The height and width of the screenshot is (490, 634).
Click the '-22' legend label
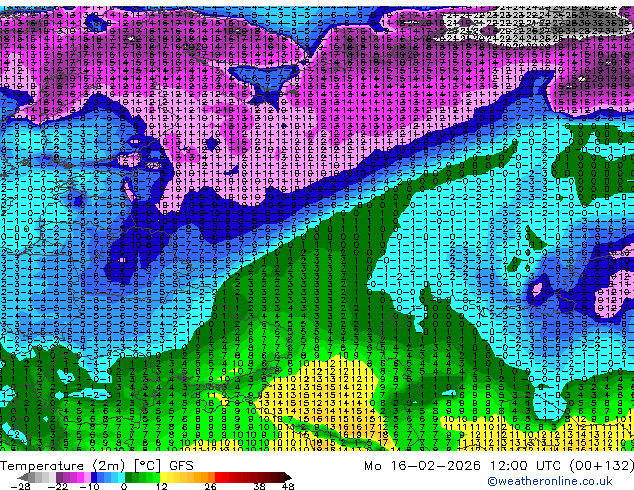[57, 486]
